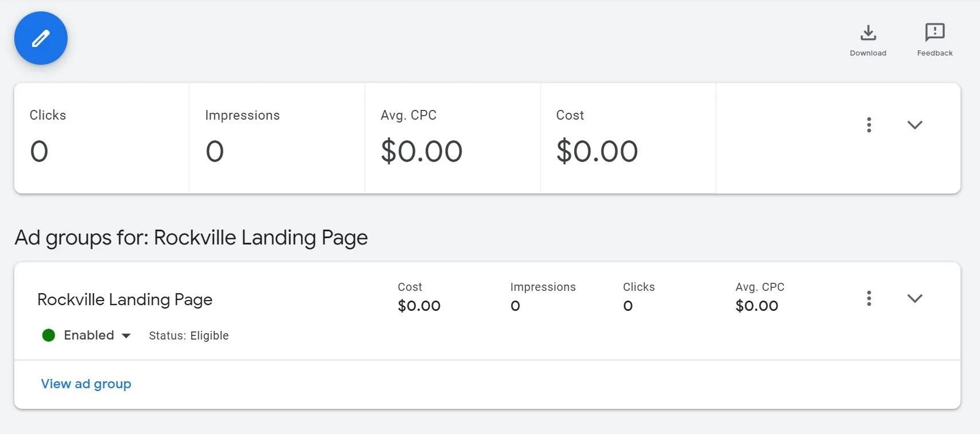Click the Status: Eligible text
The height and width of the screenshot is (434, 980).
coord(188,336)
